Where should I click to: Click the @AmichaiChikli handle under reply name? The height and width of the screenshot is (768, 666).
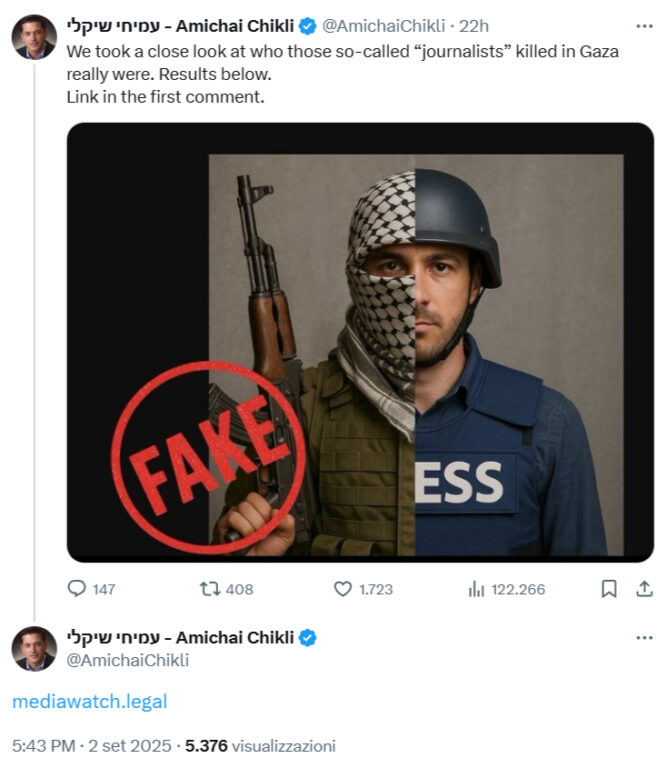point(127,660)
